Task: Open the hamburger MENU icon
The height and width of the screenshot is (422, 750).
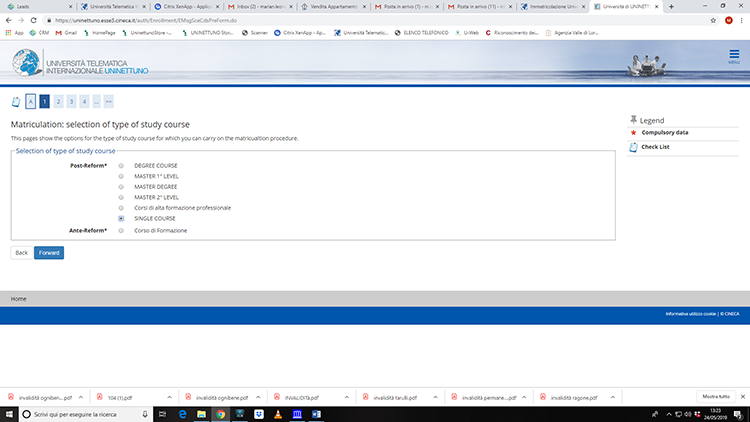Action: [734, 57]
